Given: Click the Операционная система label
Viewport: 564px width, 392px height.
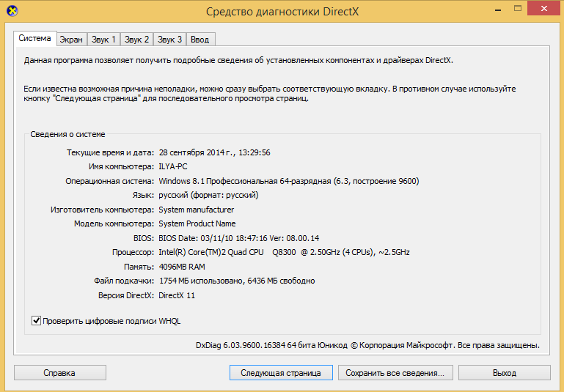Looking at the screenshot, I should click(x=110, y=181).
